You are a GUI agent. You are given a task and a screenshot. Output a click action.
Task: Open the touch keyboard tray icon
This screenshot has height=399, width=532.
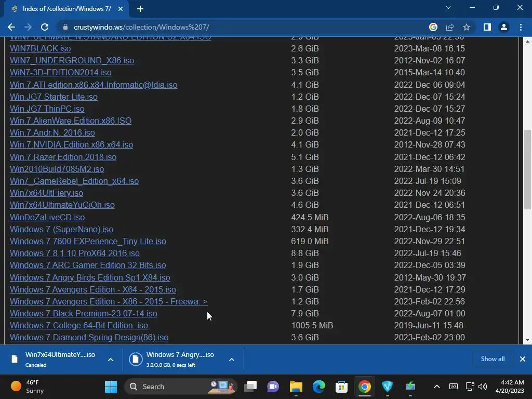tap(453, 387)
